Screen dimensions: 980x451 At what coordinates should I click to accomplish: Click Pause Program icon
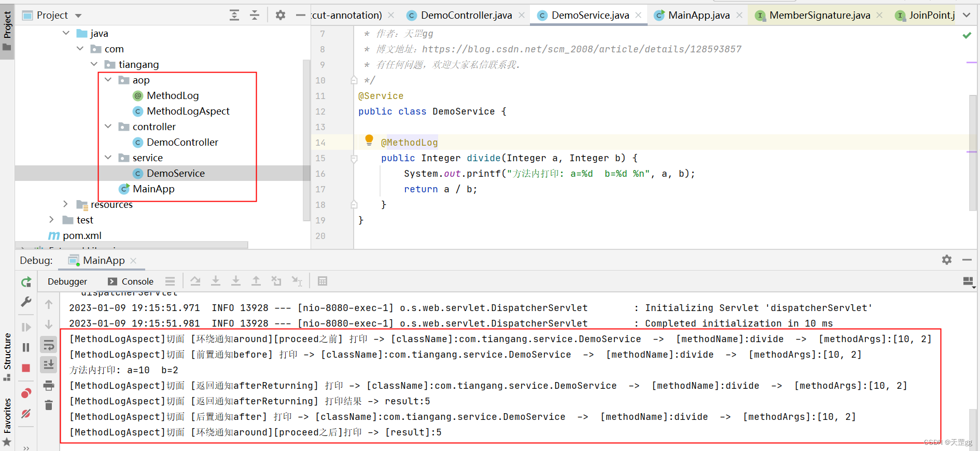26,347
